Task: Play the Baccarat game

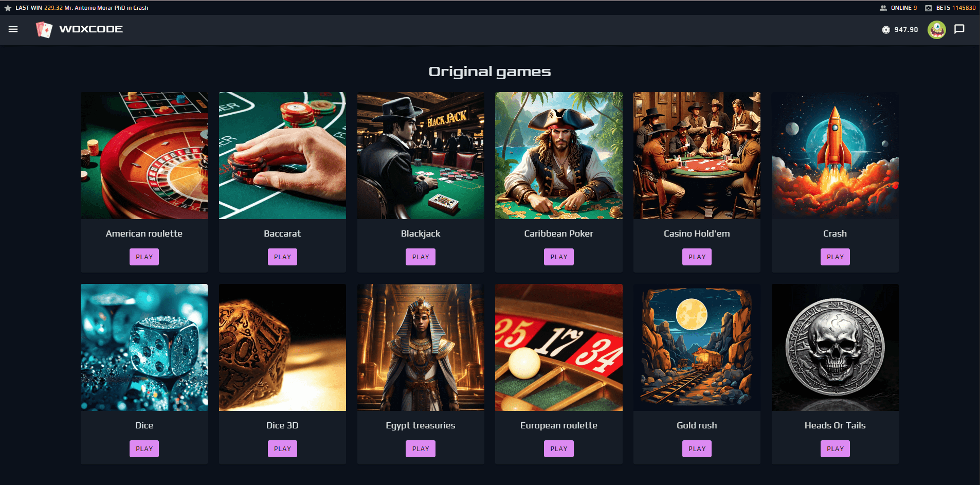Action: 282,257
